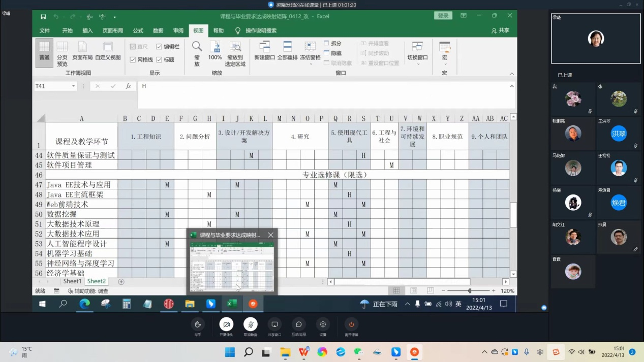Screen dimensions: 644x362
Task: Click the zoom slider in status bar
Action: [x=470, y=291]
